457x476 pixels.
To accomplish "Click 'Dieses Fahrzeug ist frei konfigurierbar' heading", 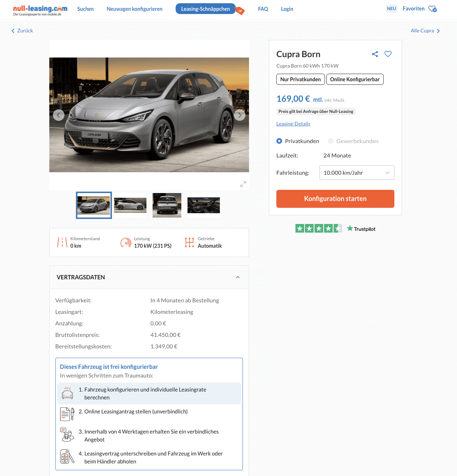I will click(x=109, y=367).
